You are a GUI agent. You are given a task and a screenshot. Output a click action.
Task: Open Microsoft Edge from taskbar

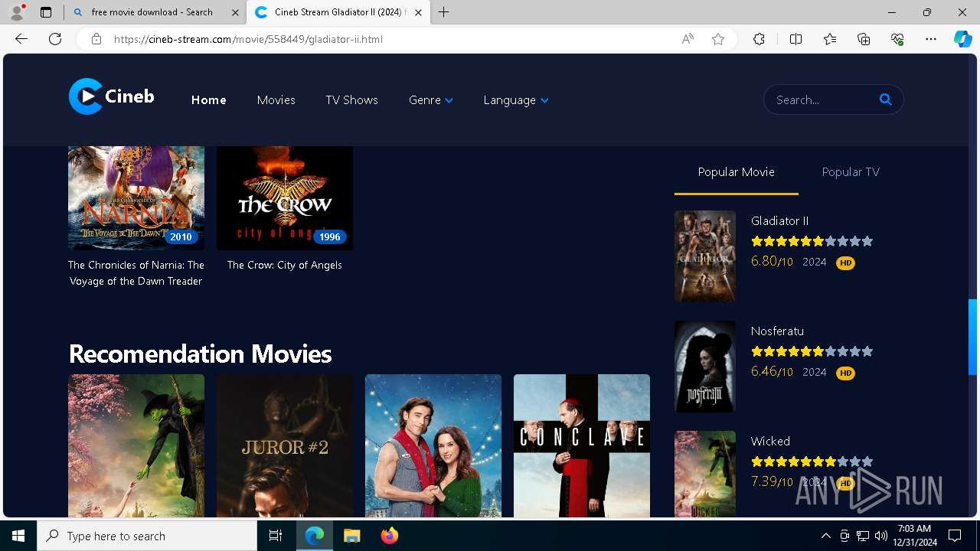pyautogui.click(x=315, y=536)
